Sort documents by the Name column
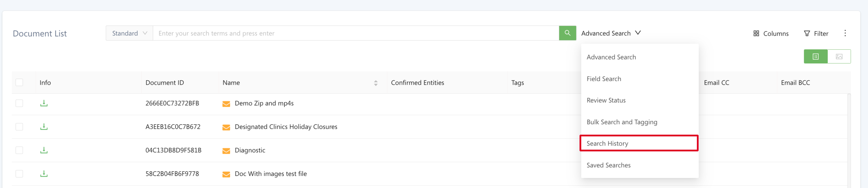Viewport: 868px width, 188px height. tap(375, 83)
